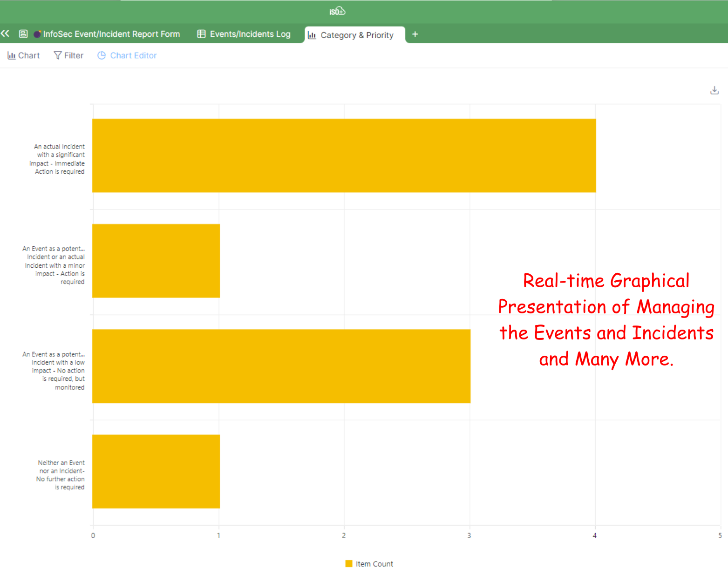The width and height of the screenshot is (728, 582).
Task: Click the bar for significant impact incidents
Action: [344, 156]
